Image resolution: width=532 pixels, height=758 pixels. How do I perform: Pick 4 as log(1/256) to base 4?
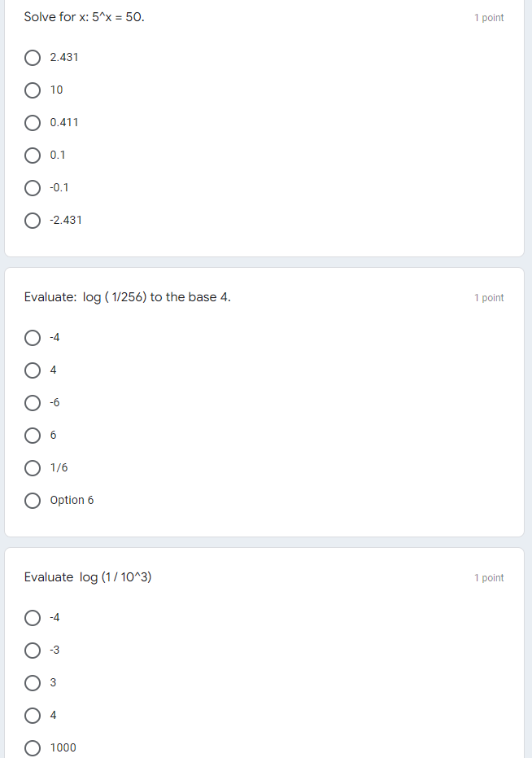(x=33, y=370)
